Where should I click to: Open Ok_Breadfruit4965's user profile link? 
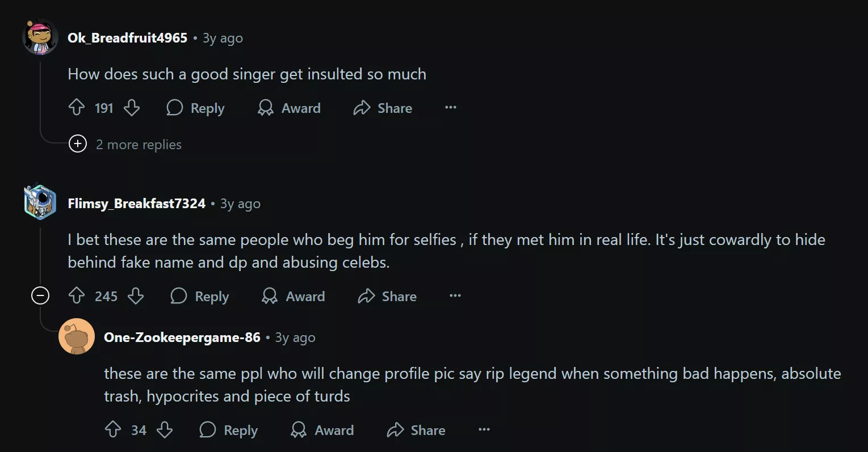(127, 38)
